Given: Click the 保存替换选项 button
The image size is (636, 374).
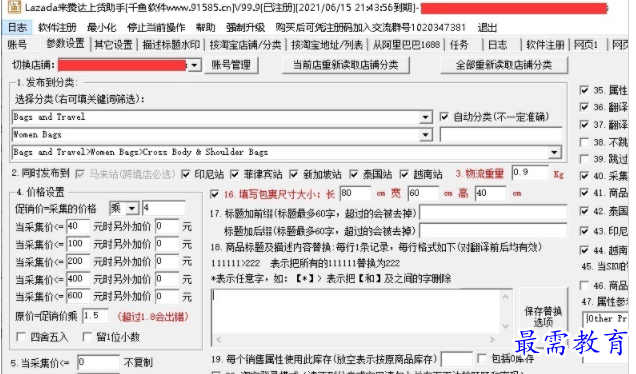Looking at the screenshot, I should [x=543, y=316].
